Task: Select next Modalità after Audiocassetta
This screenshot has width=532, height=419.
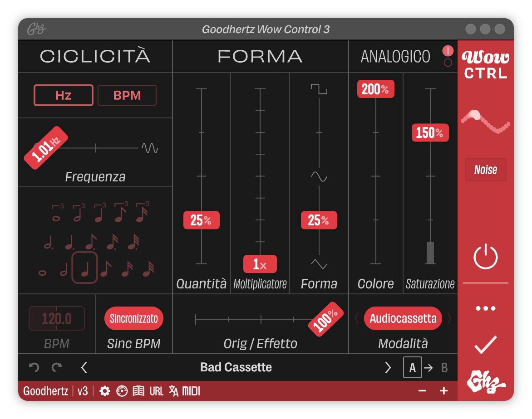Action: 449,318
